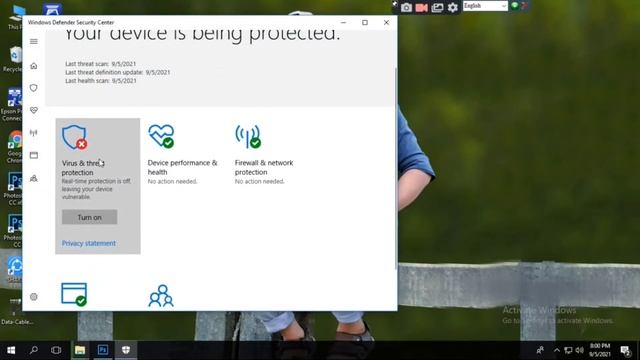Click the Family options people tile icon
Screen dimensions: 640x360
point(161,296)
